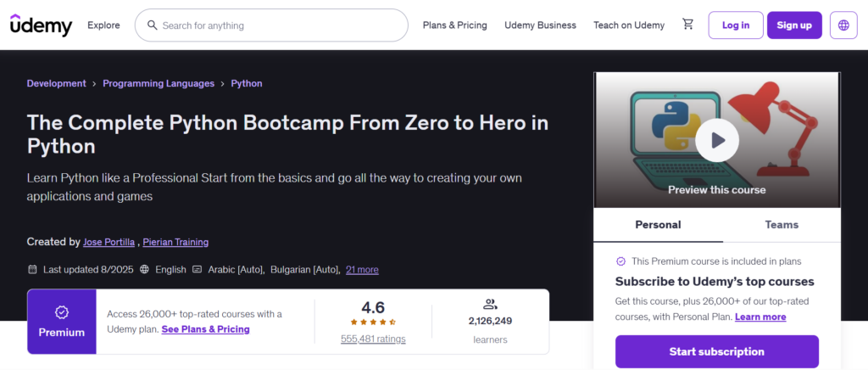Focus the Search for anything field

[x=271, y=25]
